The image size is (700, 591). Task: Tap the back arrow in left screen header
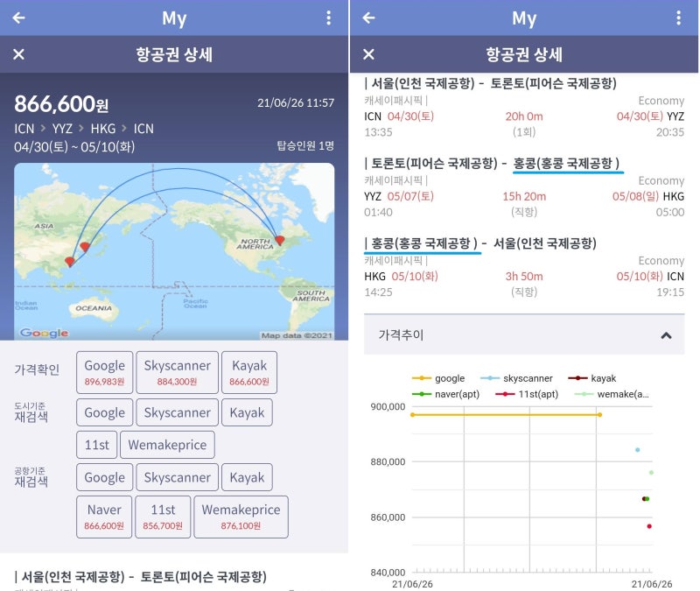18,18
